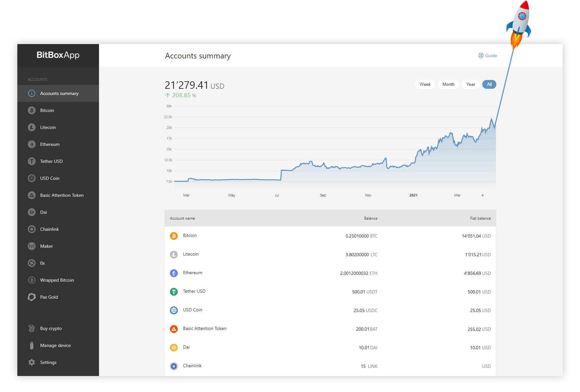Open Basic Attention Token in the table
Image resolution: width=580 pixels, height=392 pixels.
[205, 328]
